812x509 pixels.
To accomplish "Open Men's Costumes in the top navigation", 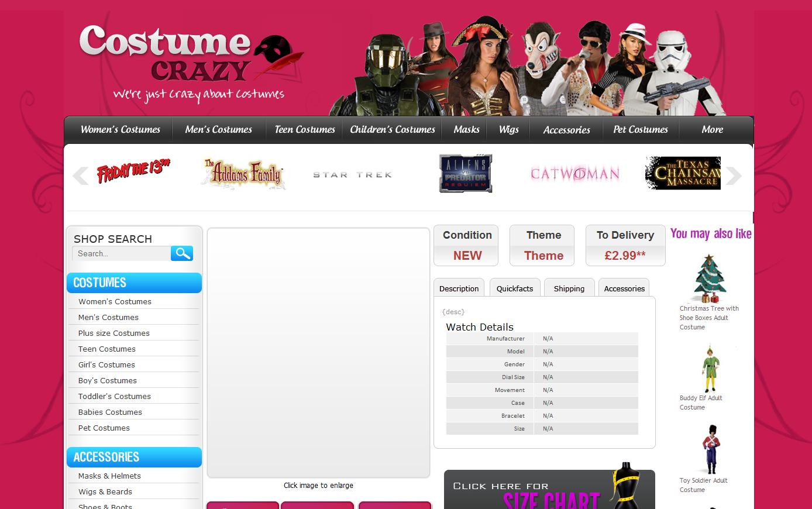I will click(x=219, y=129).
